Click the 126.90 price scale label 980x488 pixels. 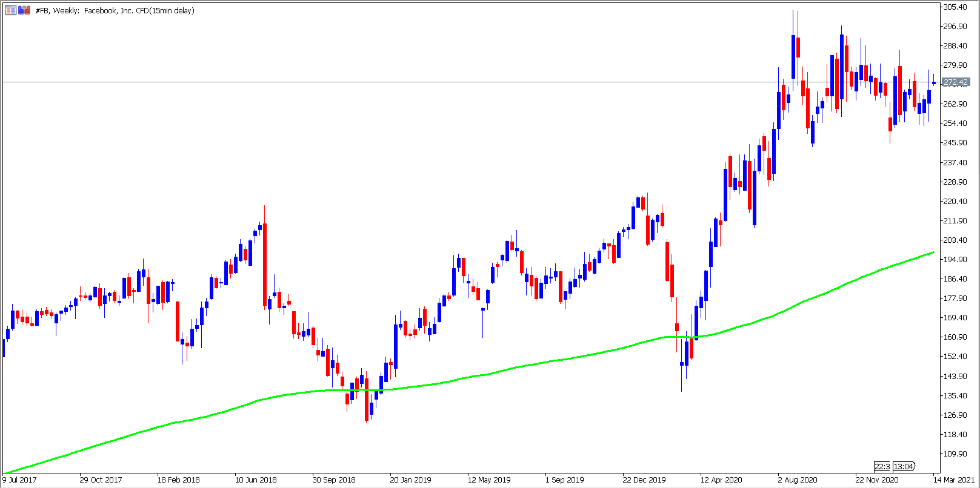[955, 415]
